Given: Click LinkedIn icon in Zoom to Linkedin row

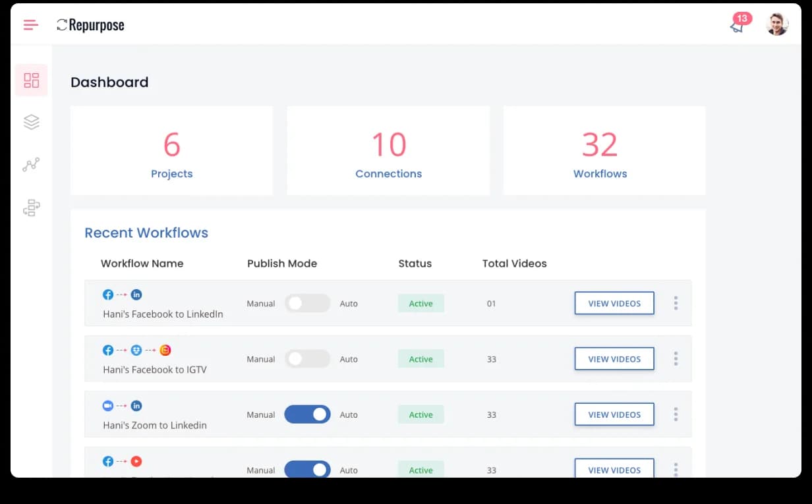Looking at the screenshot, I should [x=136, y=406].
